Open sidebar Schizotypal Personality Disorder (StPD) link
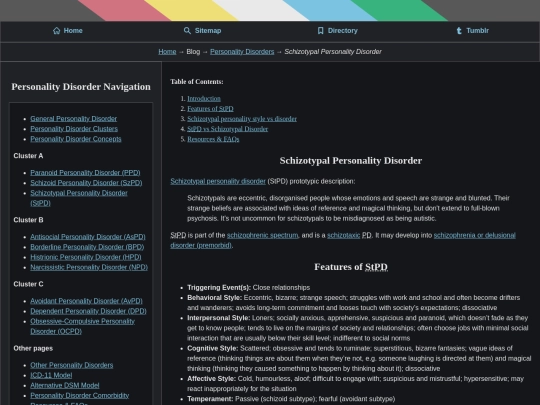The height and width of the screenshot is (405, 540). coord(79,198)
